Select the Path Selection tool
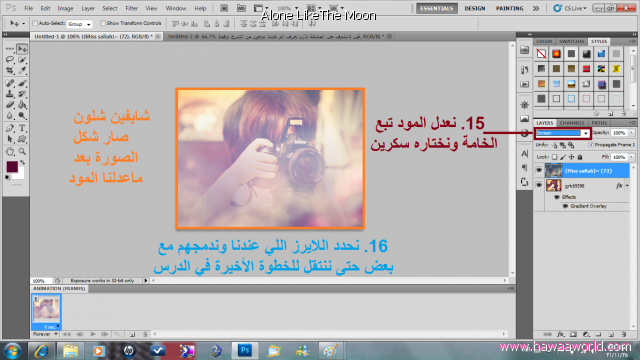 click(10, 139)
